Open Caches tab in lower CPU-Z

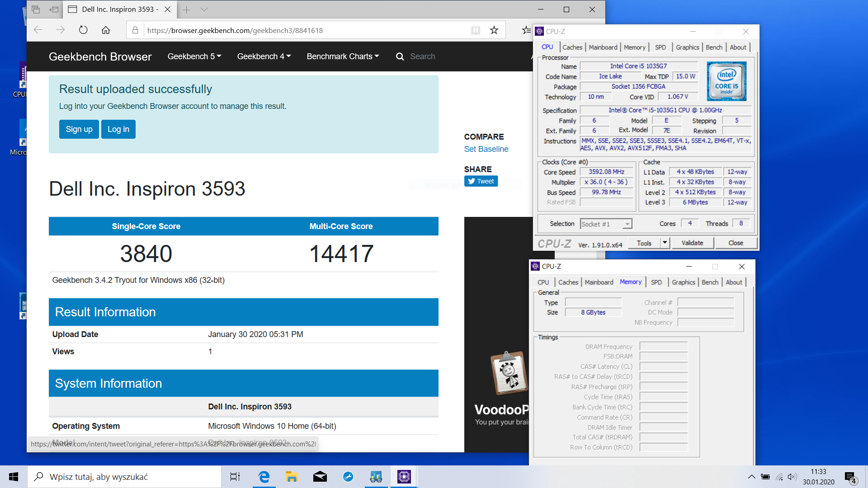coord(568,282)
